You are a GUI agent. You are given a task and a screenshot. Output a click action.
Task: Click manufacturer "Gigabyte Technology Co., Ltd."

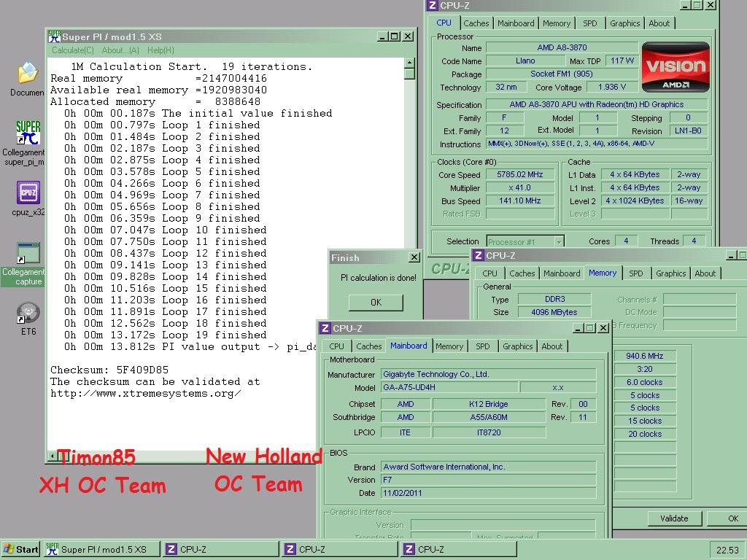[x=488, y=375]
